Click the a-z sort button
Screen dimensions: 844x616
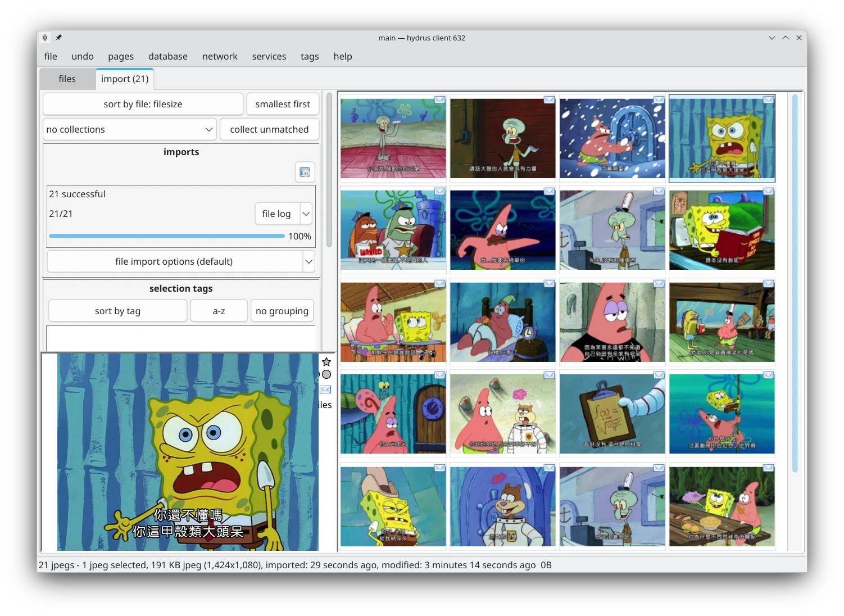tap(219, 310)
